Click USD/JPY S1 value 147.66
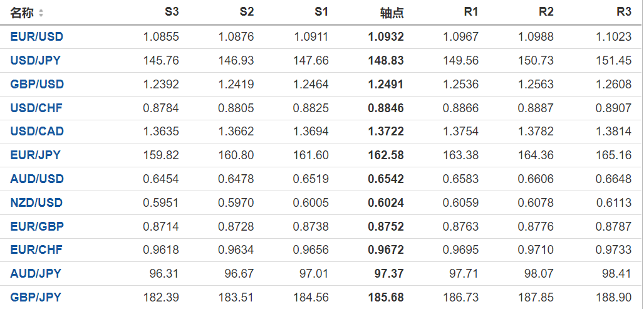This screenshot has height=309, width=644. pos(311,61)
